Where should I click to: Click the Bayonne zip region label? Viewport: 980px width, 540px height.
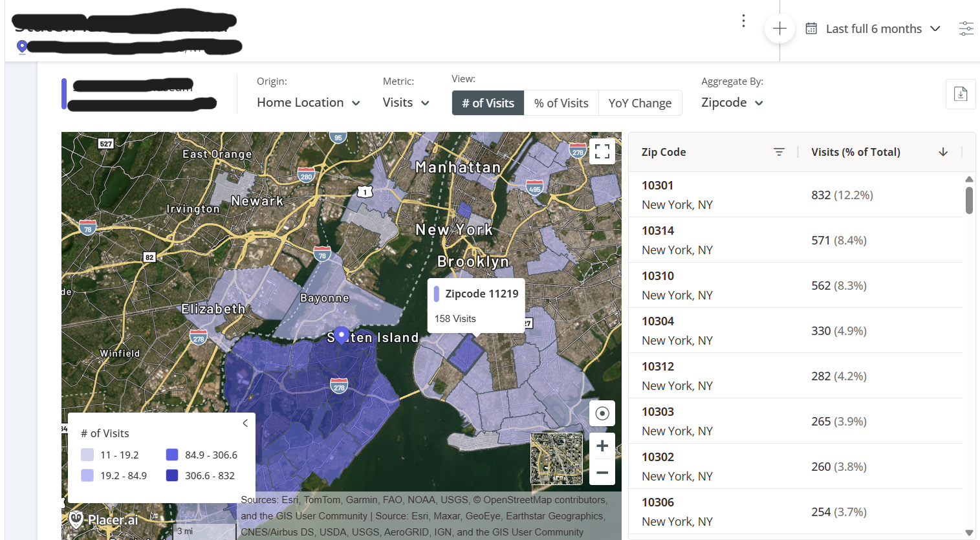point(325,298)
